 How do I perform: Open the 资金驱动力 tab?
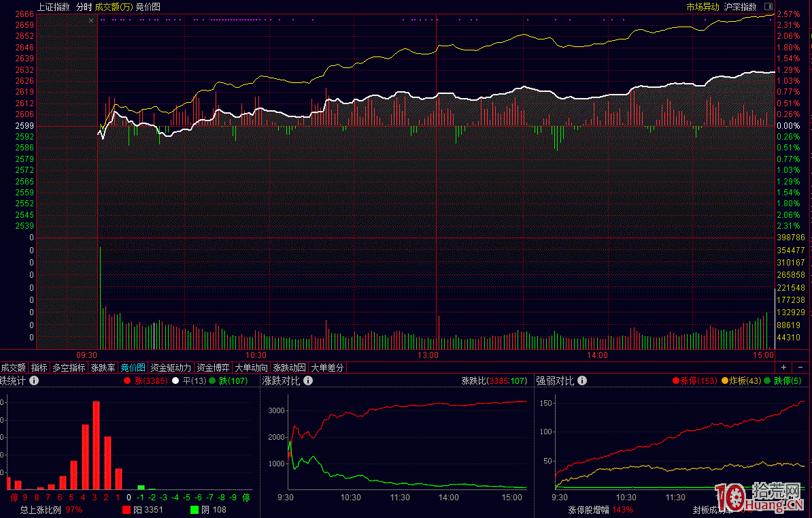pyautogui.click(x=171, y=368)
